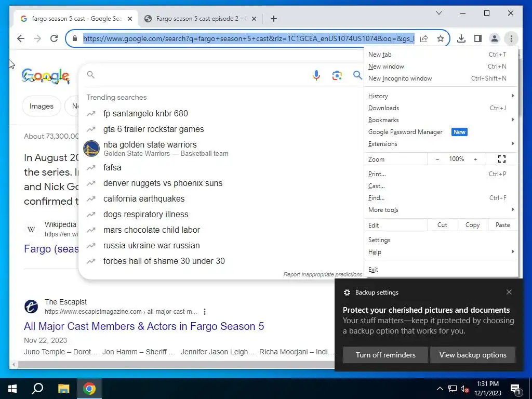The width and height of the screenshot is (532, 399).
Task: Expand the Extensions submenu
Action: (x=441, y=143)
